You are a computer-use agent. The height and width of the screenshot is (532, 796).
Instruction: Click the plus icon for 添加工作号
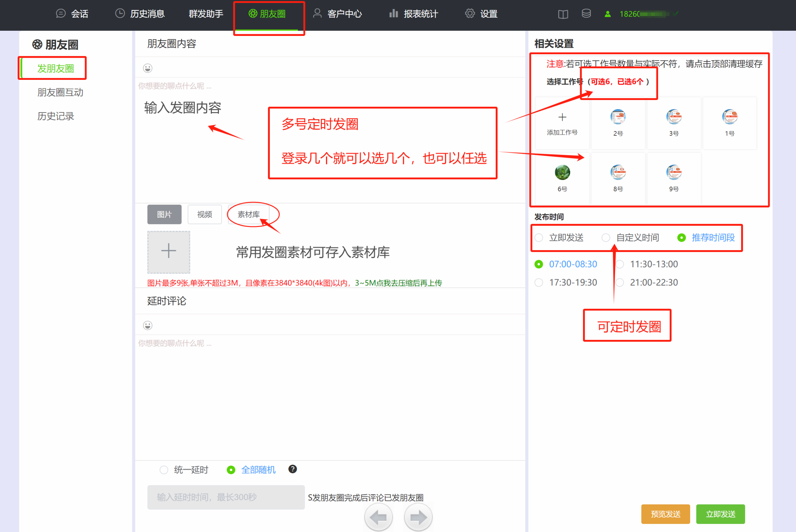coord(562,117)
